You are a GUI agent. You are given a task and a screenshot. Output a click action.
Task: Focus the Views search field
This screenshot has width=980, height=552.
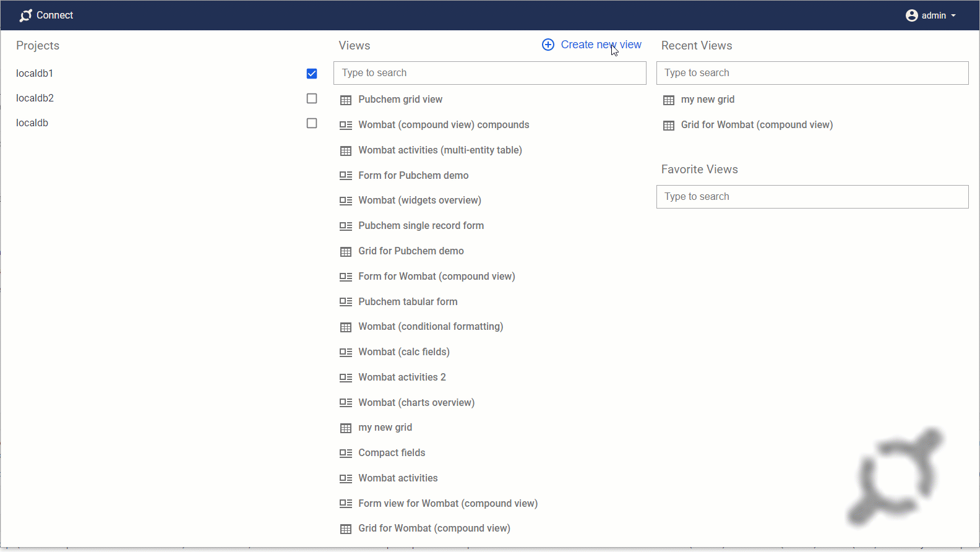489,73
